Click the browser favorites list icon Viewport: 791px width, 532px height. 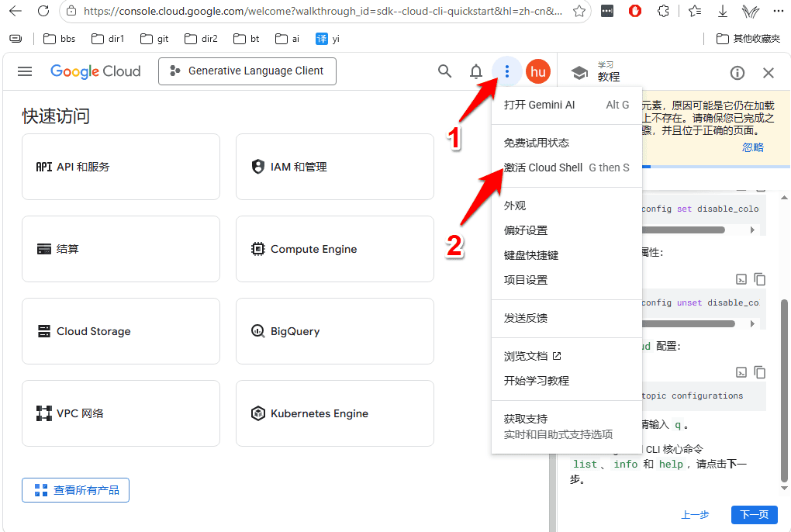(695, 11)
